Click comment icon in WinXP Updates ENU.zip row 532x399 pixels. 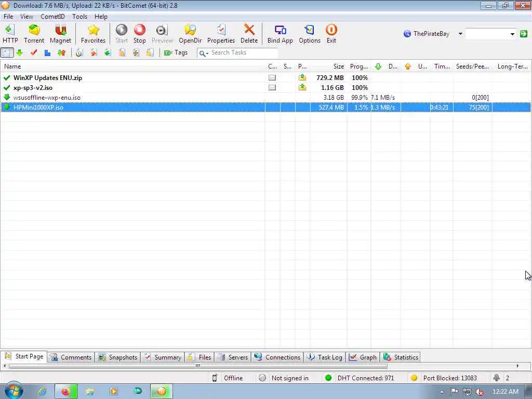point(272,78)
